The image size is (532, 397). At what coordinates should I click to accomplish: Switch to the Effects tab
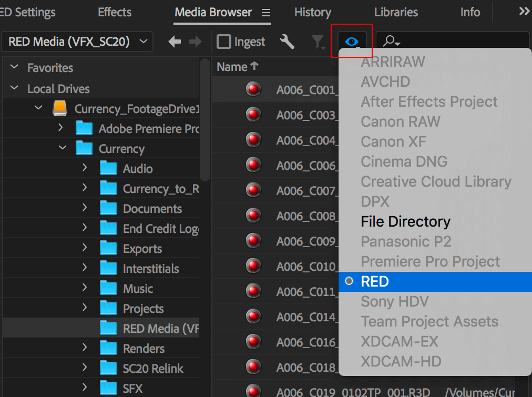(x=115, y=12)
